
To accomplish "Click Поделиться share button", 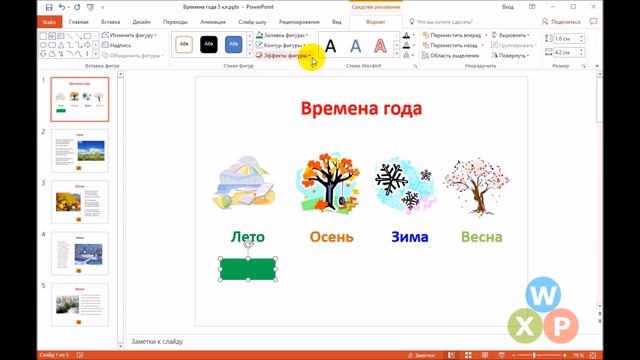I will 561,22.
